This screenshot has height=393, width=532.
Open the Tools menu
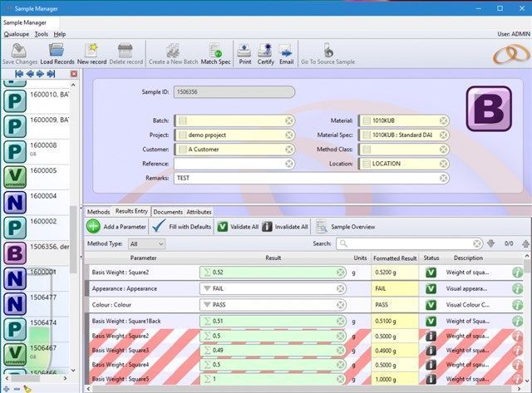[x=41, y=34]
